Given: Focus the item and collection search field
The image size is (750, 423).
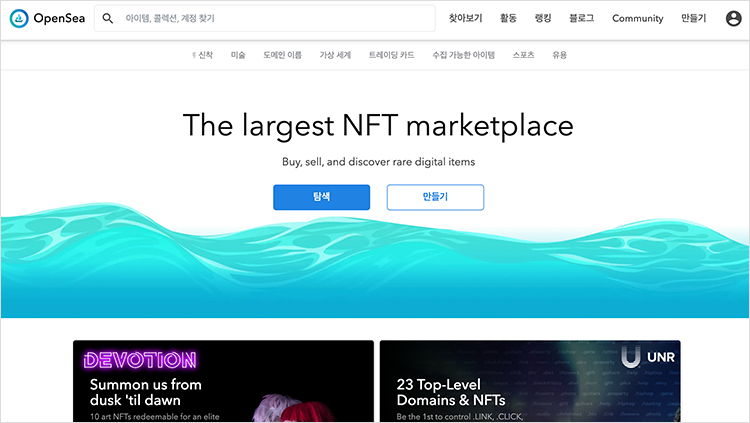Looking at the screenshot, I should [x=265, y=19].
